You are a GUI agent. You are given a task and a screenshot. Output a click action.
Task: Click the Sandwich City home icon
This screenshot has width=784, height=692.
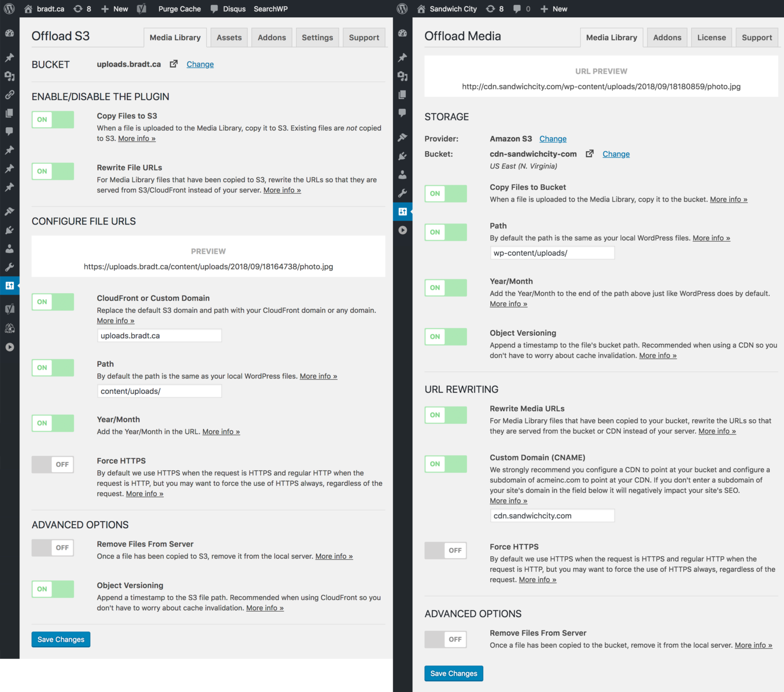point(421,9)
